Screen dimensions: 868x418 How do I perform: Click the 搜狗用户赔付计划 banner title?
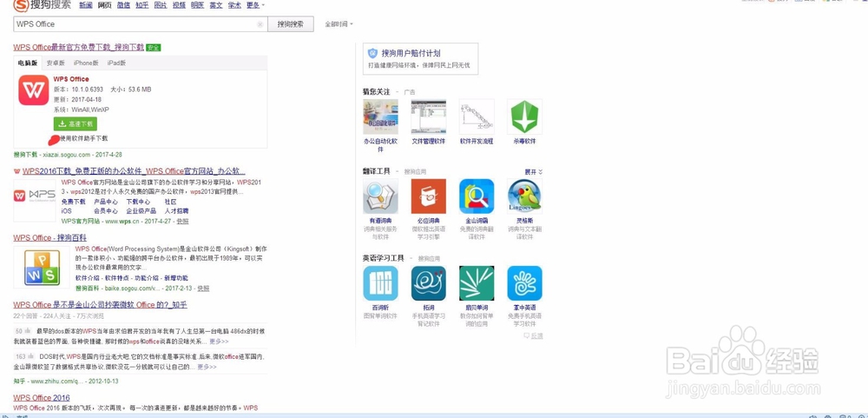[411, 53]
